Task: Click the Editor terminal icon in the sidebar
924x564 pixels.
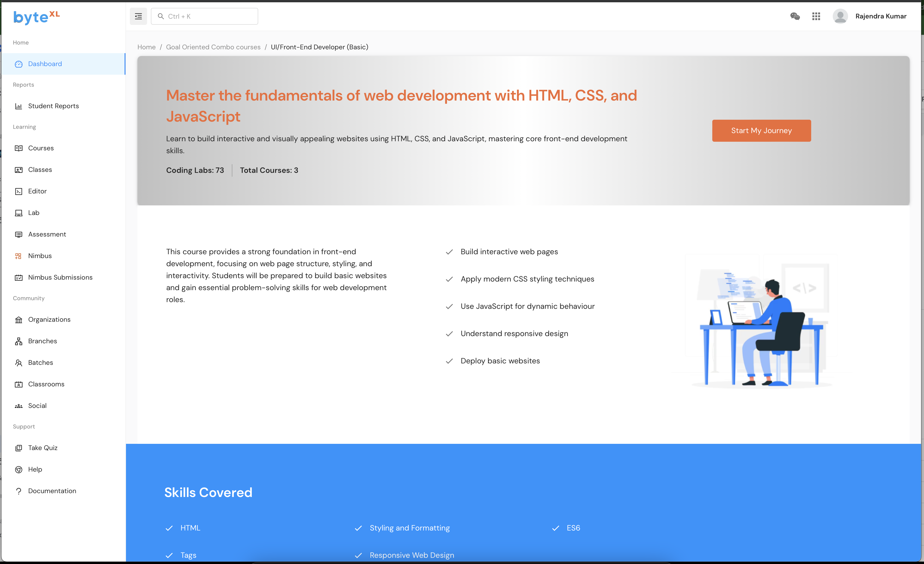Action: (x=18, y=192)
